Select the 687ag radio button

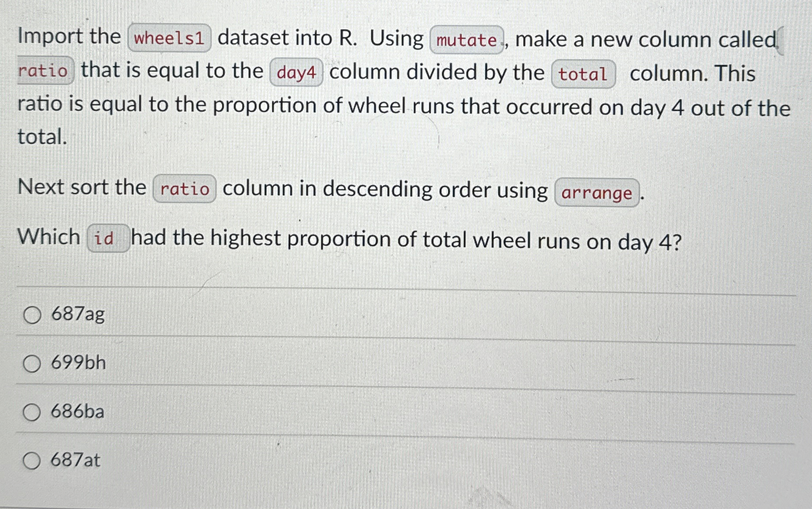coord(32,315)
